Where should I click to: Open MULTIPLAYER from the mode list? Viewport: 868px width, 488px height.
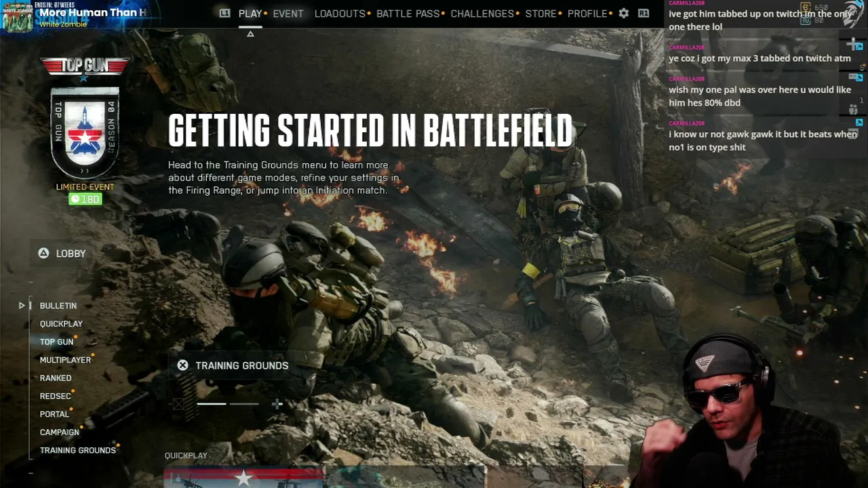[x=65, y=360]
